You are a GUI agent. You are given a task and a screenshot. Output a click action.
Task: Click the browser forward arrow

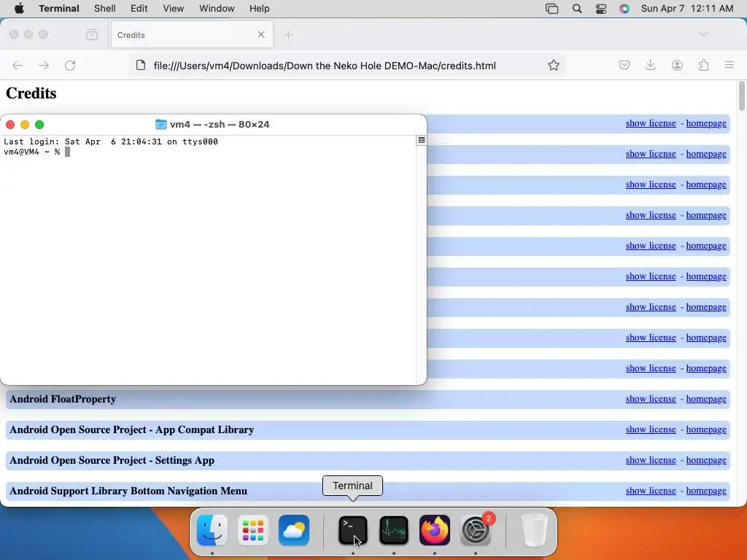tap(44, 65)
